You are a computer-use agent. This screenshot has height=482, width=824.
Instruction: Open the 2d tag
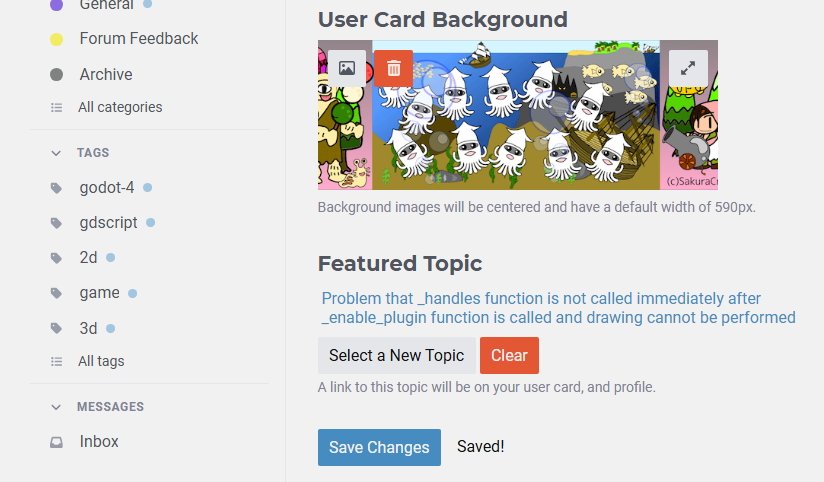tap(89, 258)
